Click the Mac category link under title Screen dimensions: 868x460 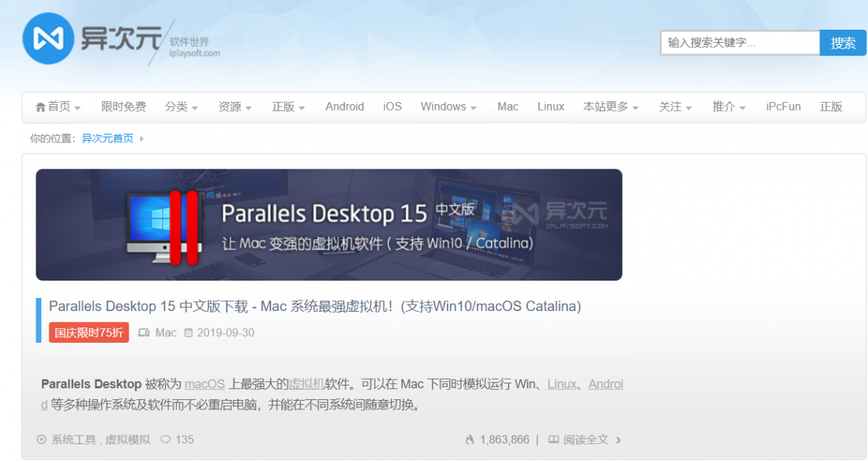click(166, 333)
